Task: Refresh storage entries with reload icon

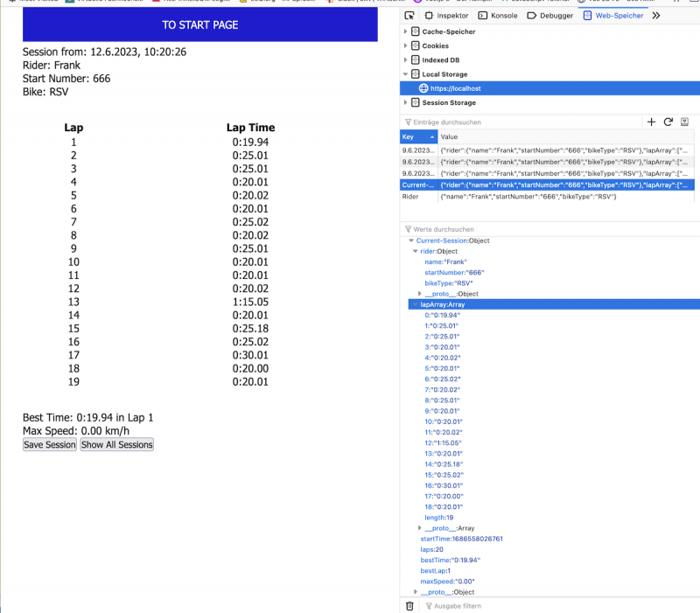Action: click(668, 122)
